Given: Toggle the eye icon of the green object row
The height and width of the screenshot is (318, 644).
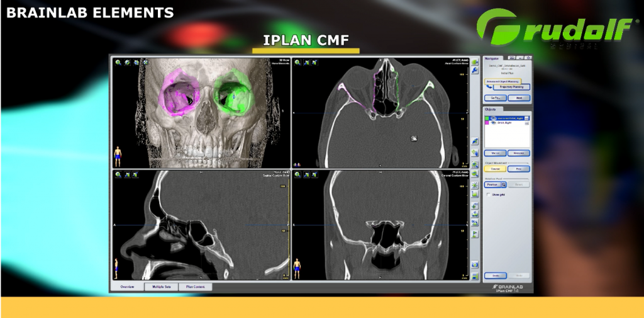Looking at the screenshot, I should coord(494,118).
